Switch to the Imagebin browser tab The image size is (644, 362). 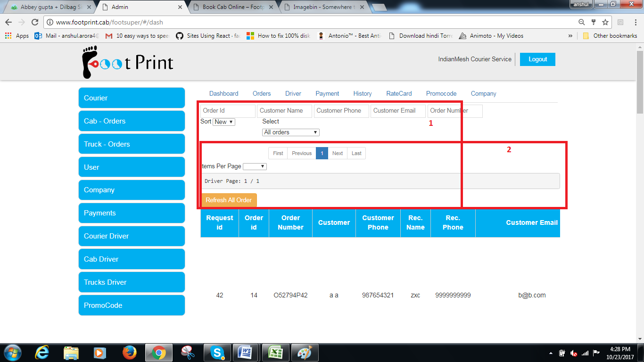324,7
